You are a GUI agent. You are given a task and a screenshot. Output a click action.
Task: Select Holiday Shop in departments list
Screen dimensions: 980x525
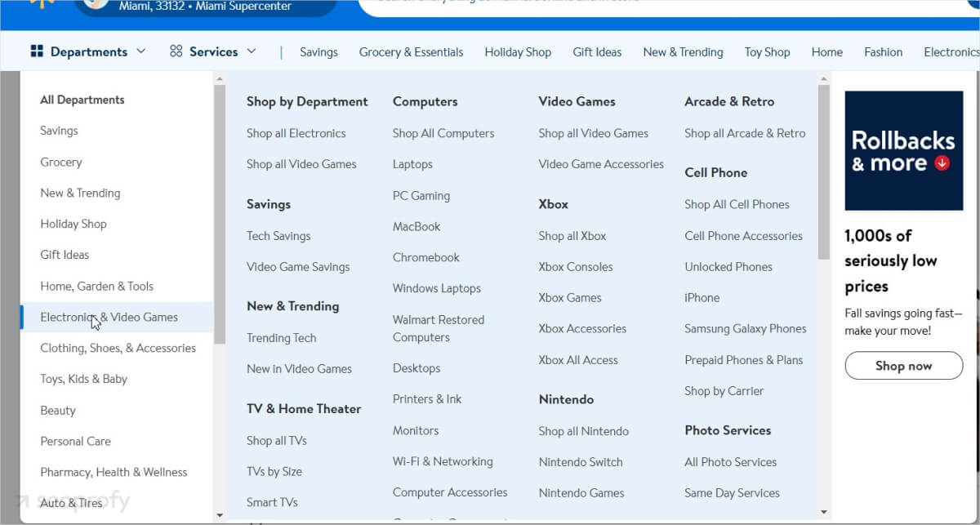(x=73, y=224)
